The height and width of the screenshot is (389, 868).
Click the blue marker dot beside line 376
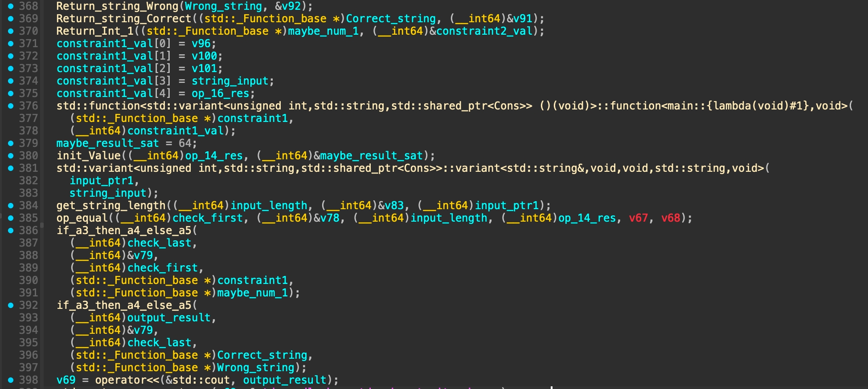(11, 106)
